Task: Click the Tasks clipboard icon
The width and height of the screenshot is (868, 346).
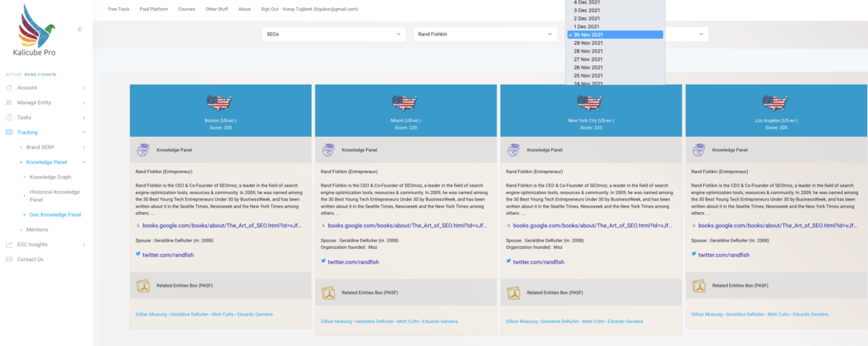Action: point(9,117)
